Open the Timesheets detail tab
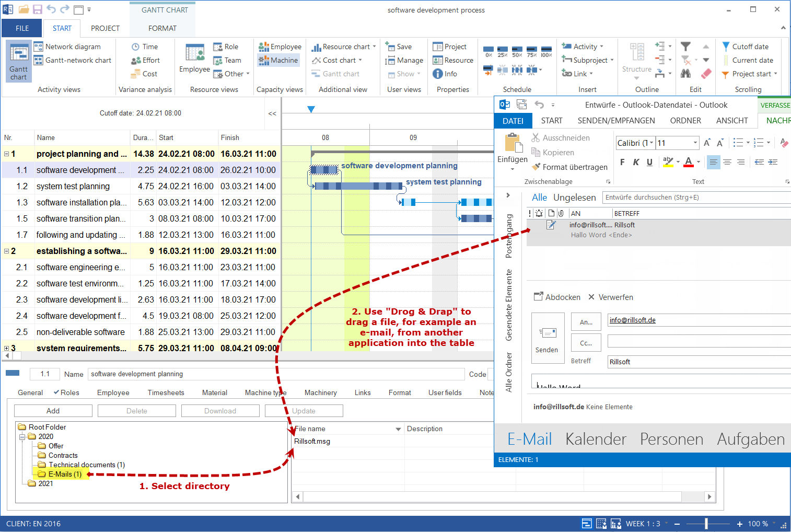 click(166, 392)
